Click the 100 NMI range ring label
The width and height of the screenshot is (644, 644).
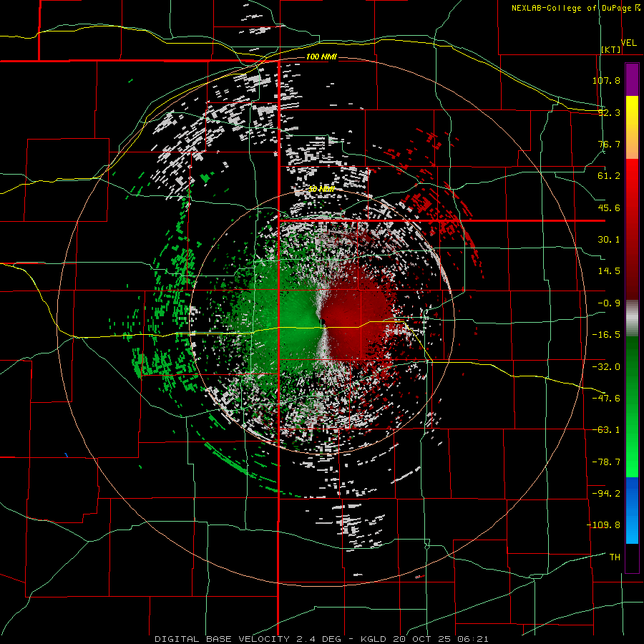coord(321,57)
